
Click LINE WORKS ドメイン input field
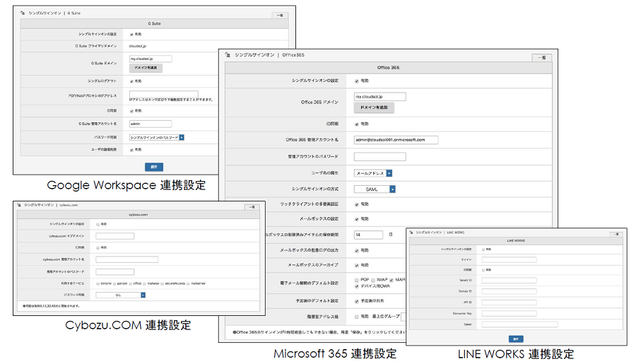(509, 259)
